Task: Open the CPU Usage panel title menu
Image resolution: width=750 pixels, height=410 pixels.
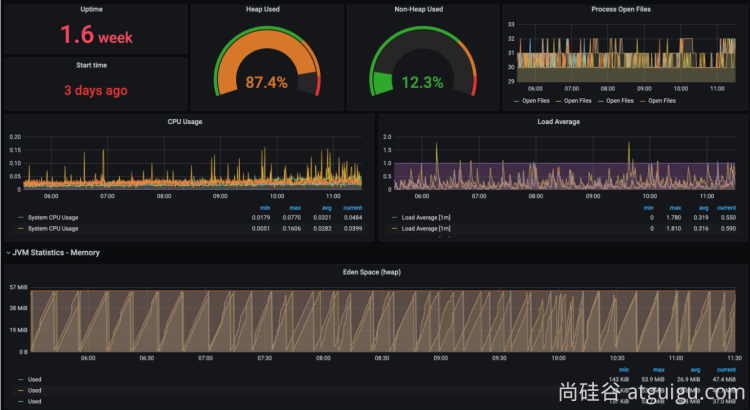Action: click(x=185, y=122)
